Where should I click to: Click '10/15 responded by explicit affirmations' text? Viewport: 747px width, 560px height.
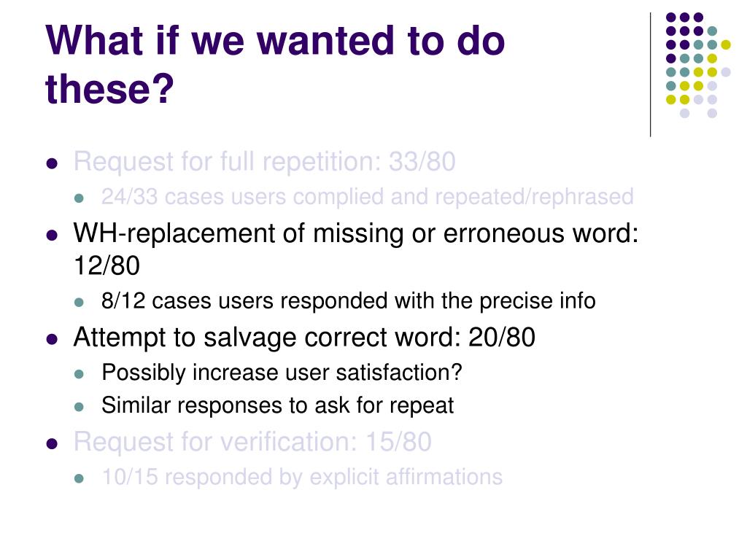[x=302, y=477]
